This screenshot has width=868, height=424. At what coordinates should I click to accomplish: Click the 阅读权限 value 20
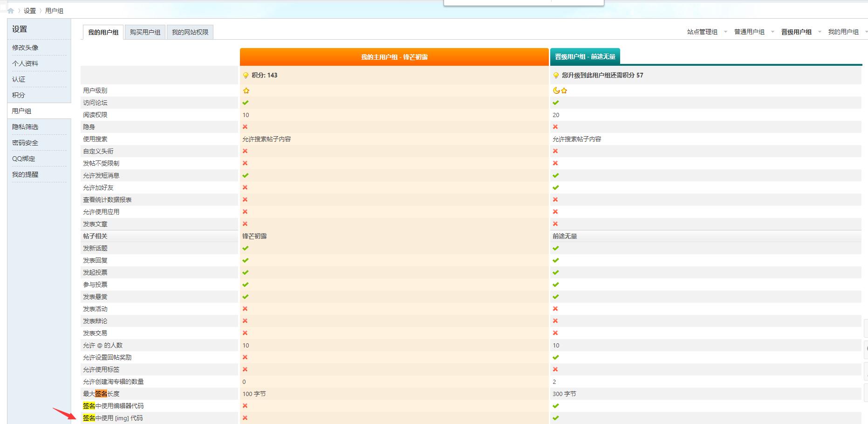[556, 115]
